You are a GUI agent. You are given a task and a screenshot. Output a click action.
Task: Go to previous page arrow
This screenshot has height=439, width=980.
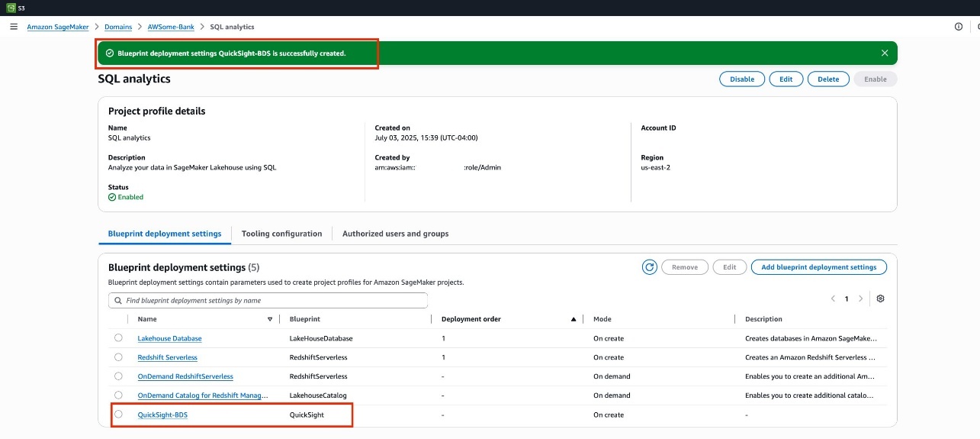pos(833,299)
